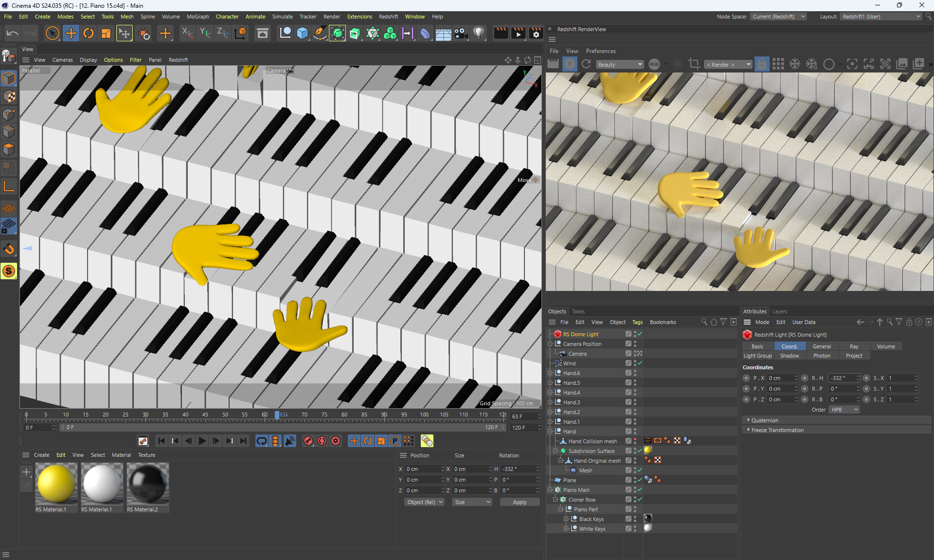
Task: Toggle Wind object enabled checkmark
Action: coord(640,363)
